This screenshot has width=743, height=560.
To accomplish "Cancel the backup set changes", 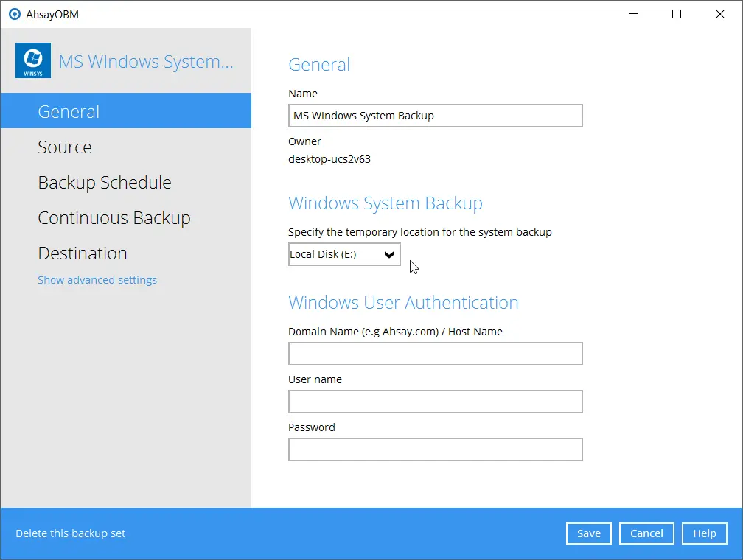I will click(x=646, y=533).
